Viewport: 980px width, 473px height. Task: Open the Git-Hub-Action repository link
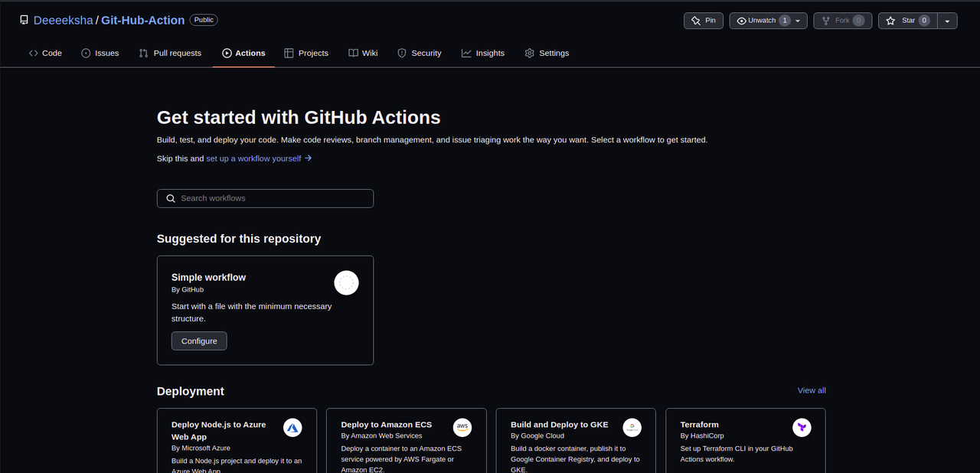(143, 21)
